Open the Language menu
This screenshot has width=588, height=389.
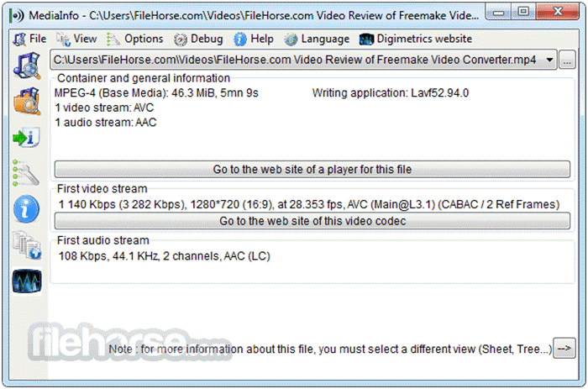tap(317, 39)
